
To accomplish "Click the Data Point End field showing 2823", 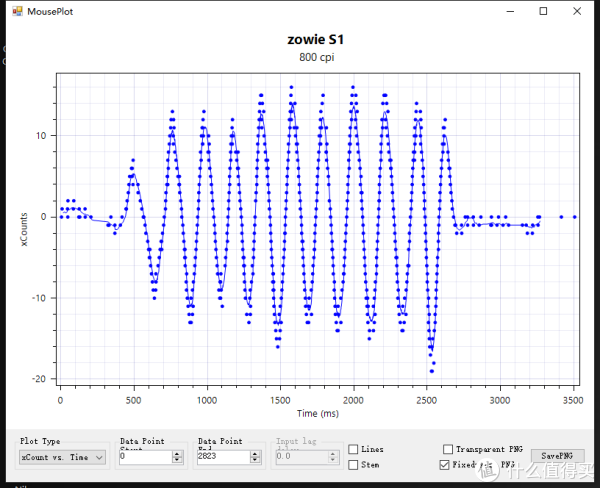I will pyautogui.click(x=223, y=456).
